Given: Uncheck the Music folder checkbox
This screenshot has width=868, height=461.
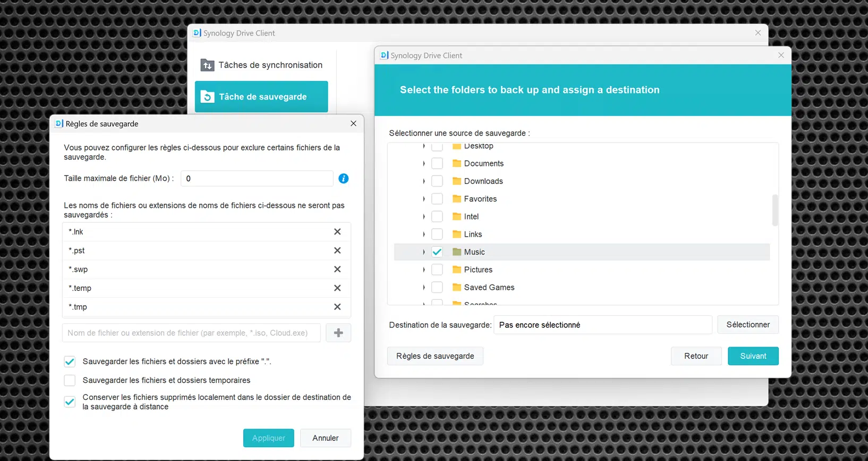Looking at the screenshot, I should (437, 252).
